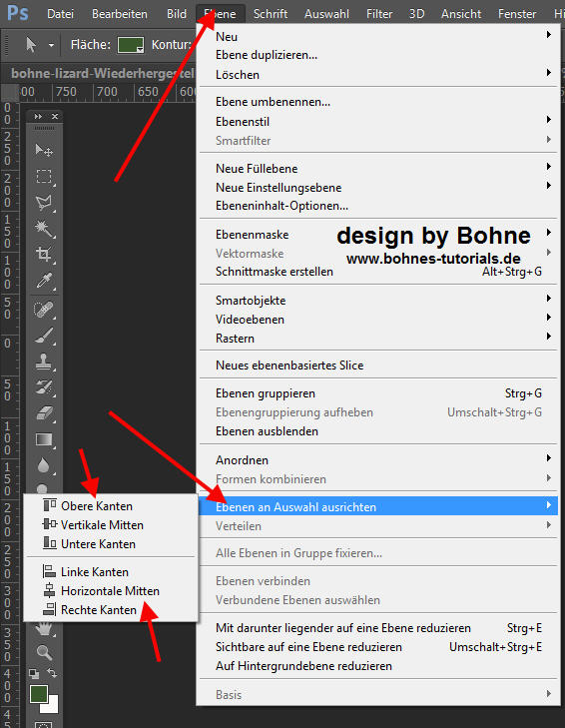Open the Fläche fill color dropdown
This screenshot has height=728, width=565.
click(131, 45)
